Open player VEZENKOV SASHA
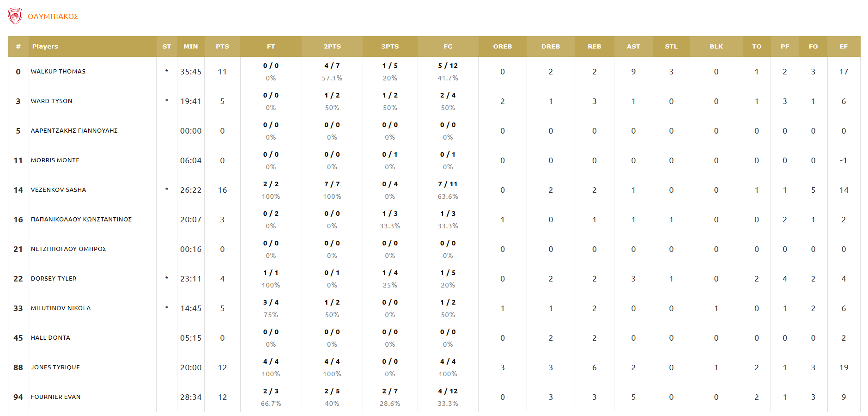Screen dimensions: 868x416 [x=59, y=190]
